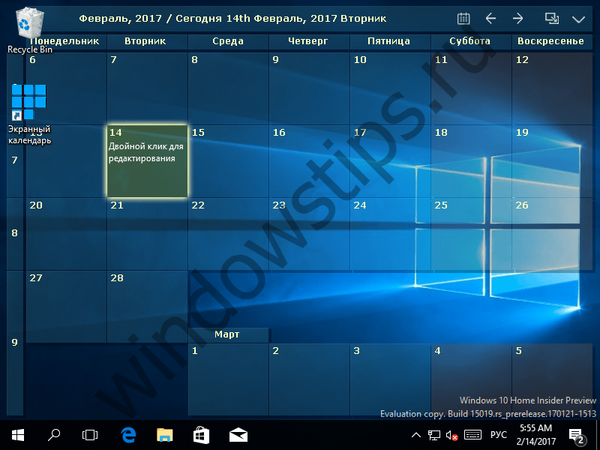The image size is (600, 450).
Task: Select calendar day 17
Action: point(390,161)
